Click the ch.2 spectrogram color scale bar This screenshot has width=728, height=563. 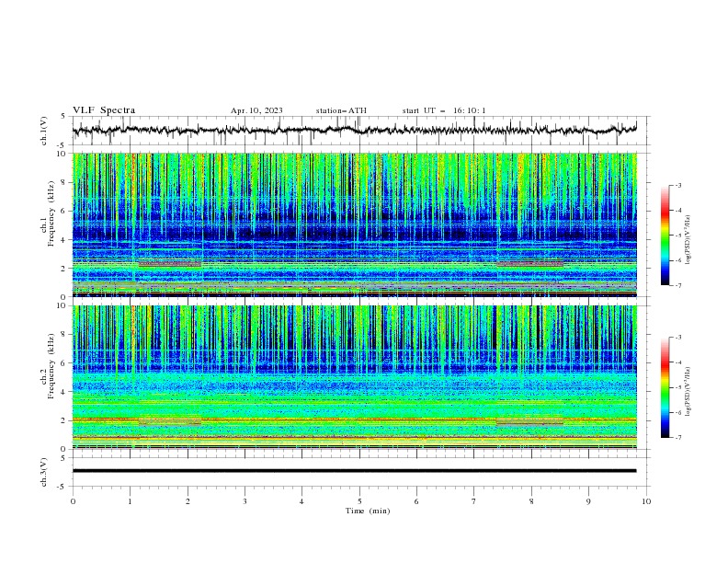[x=665, y=387]
